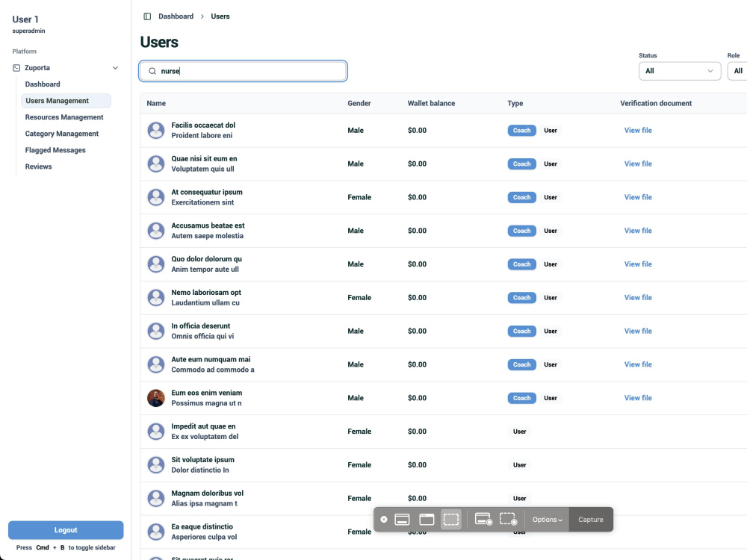Open avatar photo of Eum eos enim veniam

[x=156, y=398]
